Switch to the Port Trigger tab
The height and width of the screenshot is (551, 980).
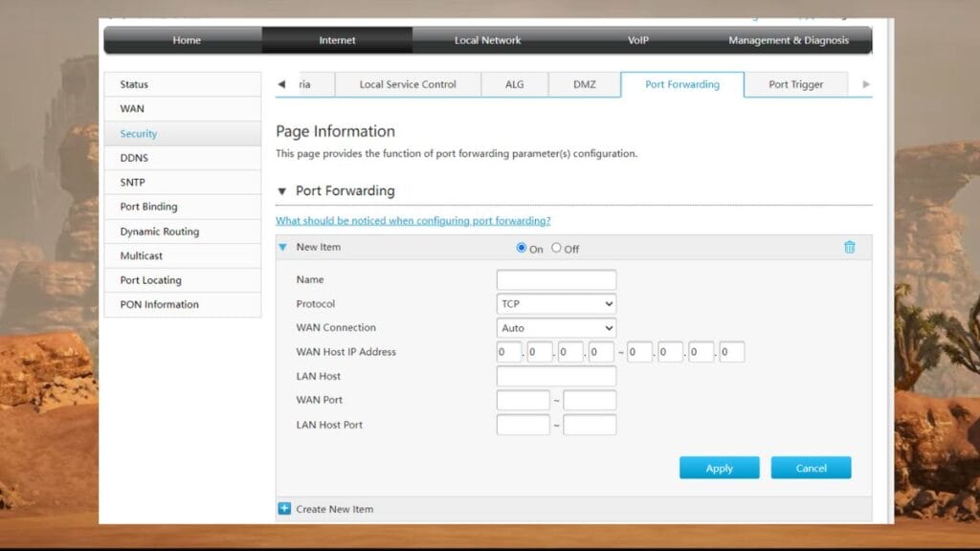795,84
